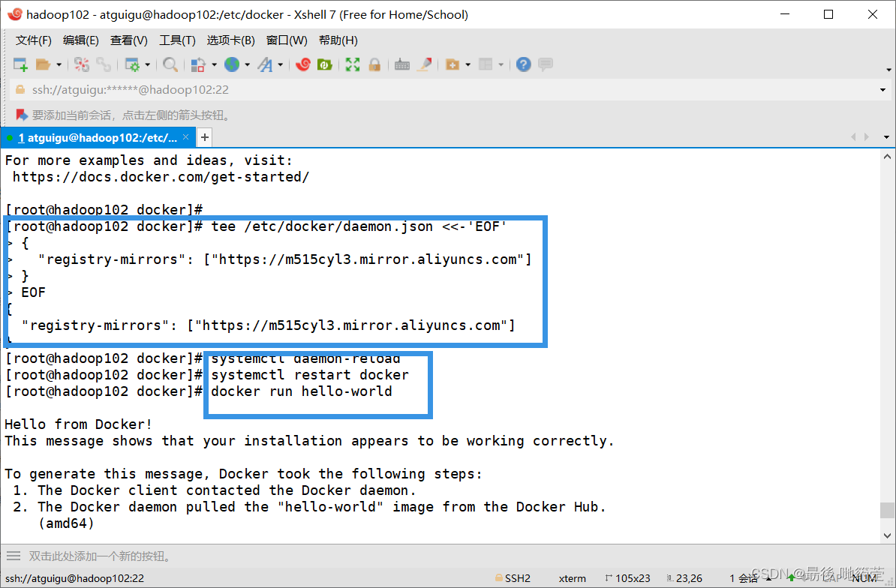Open the 工具(T) menu
Screen dimensions: 896x588
coord(177,40)
